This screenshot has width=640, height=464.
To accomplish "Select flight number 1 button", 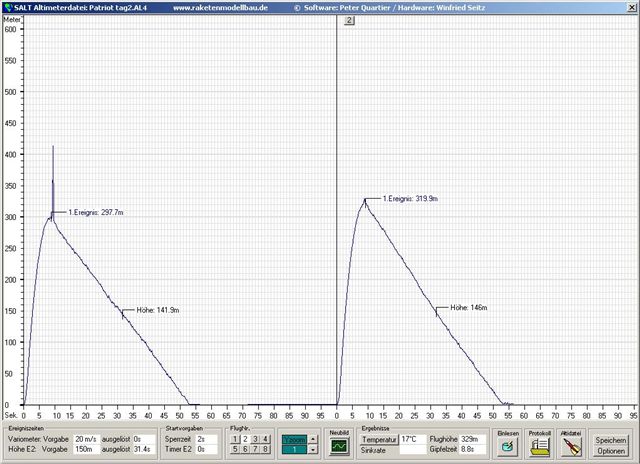I will point(234,439).
